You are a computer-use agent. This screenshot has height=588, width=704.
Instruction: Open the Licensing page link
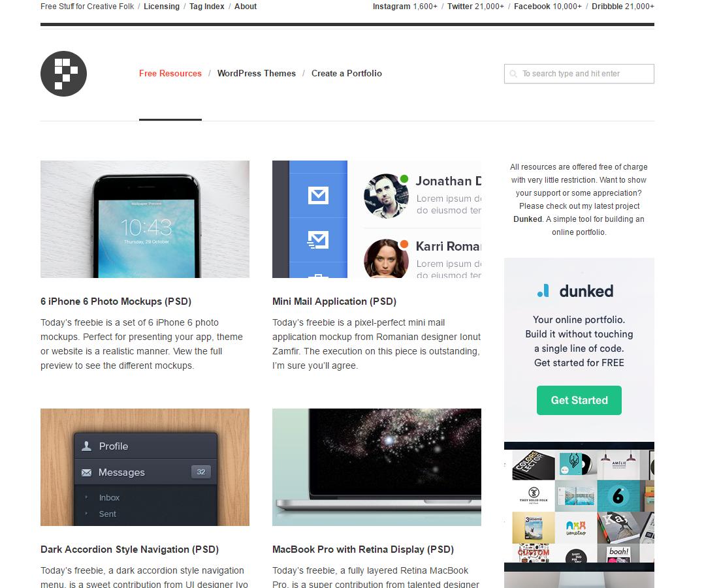pos(162,7)
